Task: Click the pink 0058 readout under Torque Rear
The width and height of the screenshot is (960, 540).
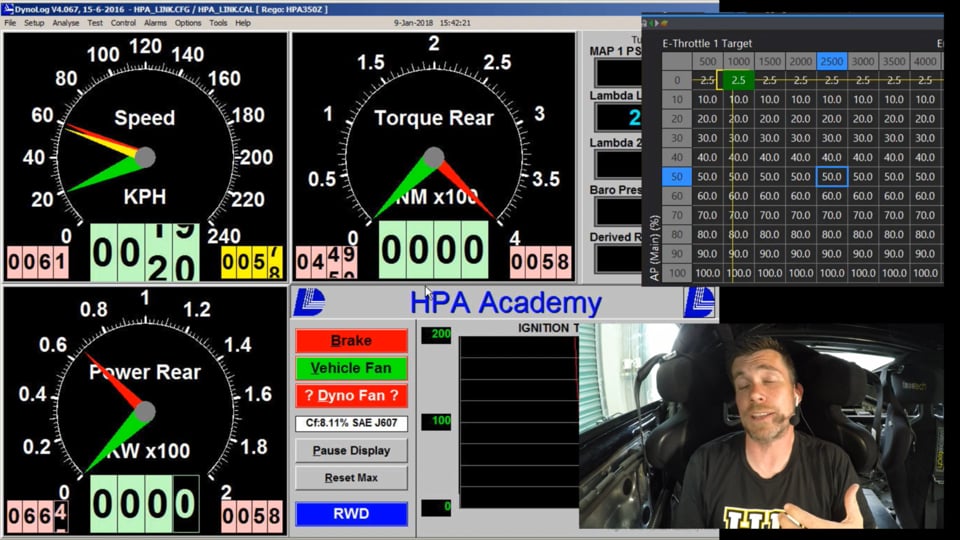Action: pyautogui.click(x=541, y=262)
